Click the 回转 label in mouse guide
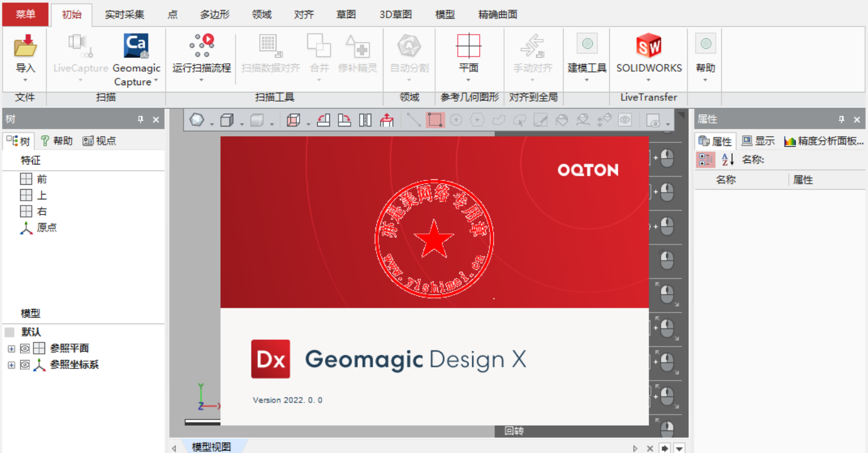This screenshot has height=453, width=868. click(x=514, y=431)
